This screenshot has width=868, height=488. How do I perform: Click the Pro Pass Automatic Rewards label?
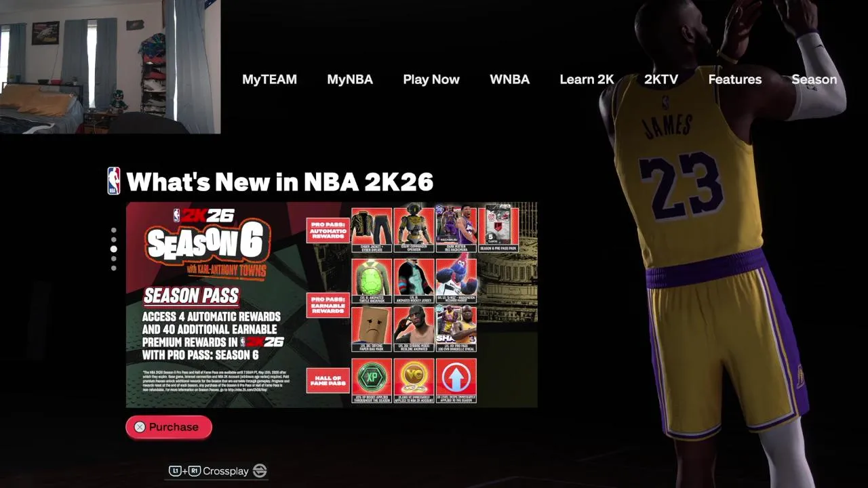coord(328,230)
